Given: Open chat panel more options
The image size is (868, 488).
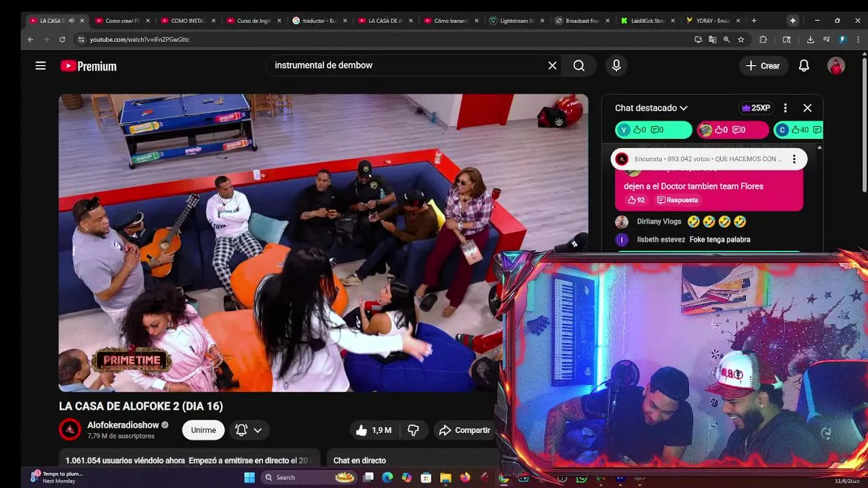Looking at the screenshot, I should 785,108.
